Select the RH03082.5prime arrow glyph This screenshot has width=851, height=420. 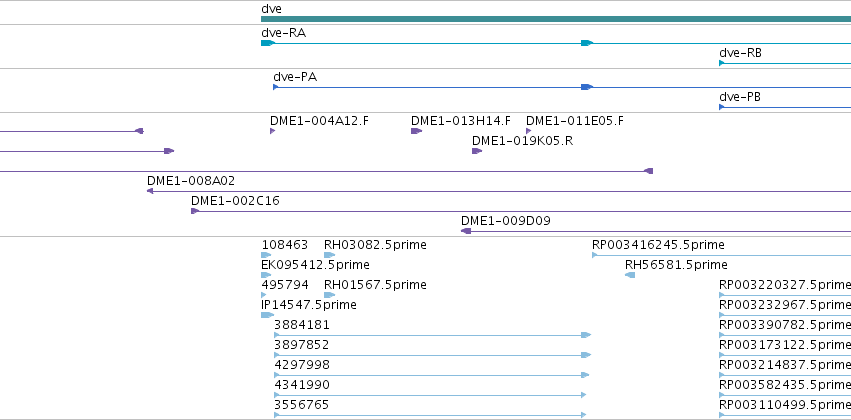tap(329, 255)
